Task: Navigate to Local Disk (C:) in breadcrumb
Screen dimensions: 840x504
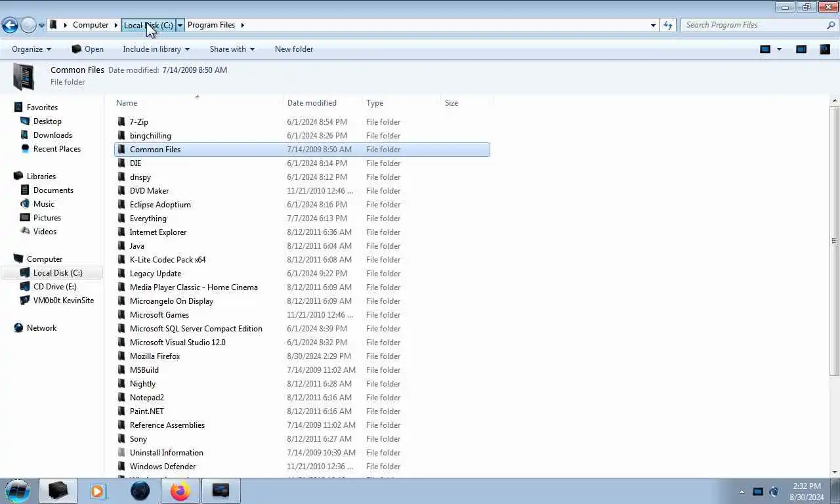Action: point(148,25)
